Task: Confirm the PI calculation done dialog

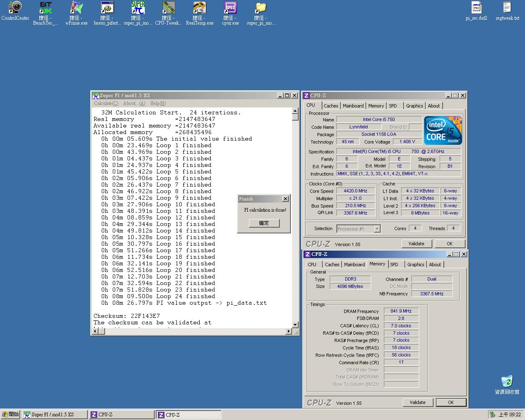Action: coord(264,223)
